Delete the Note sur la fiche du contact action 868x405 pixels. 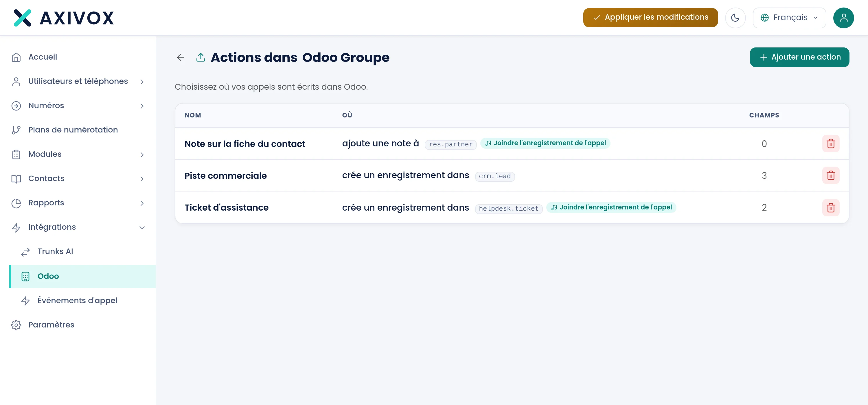(831, 143)
